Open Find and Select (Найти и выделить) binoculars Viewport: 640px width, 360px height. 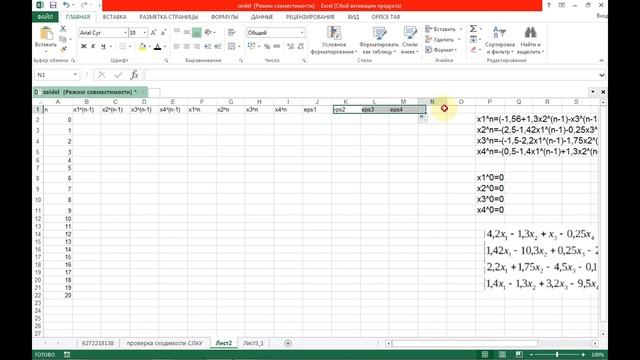[x=530, y=40]
